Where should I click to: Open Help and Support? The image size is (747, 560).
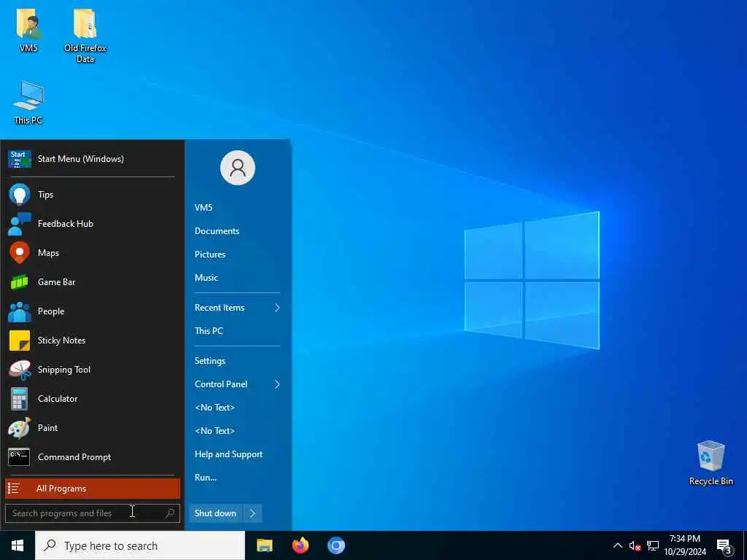228,454
